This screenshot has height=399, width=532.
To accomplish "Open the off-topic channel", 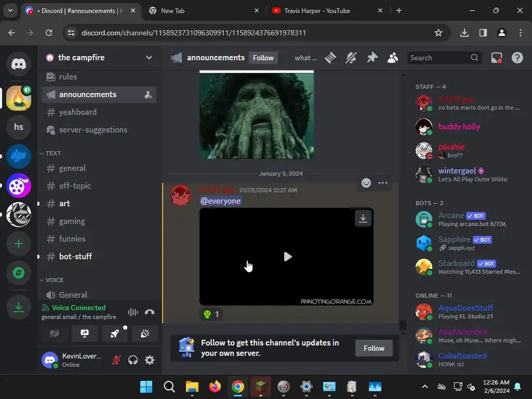I will [99, 186].
